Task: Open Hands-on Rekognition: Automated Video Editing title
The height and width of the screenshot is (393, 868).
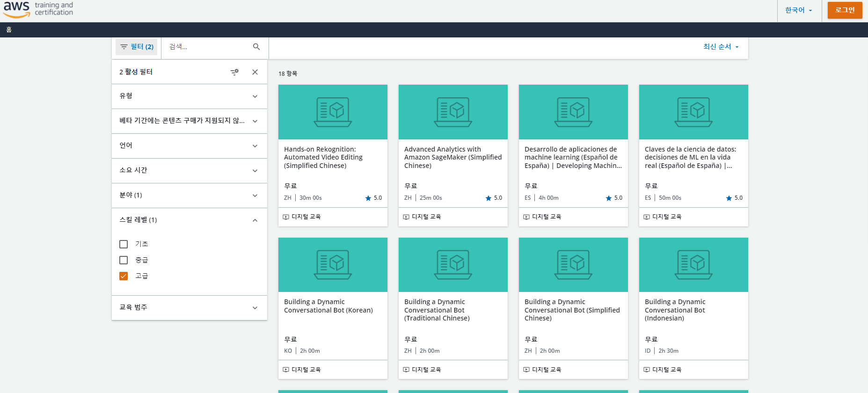Action: pyautogui.click(x=323, y=158)
